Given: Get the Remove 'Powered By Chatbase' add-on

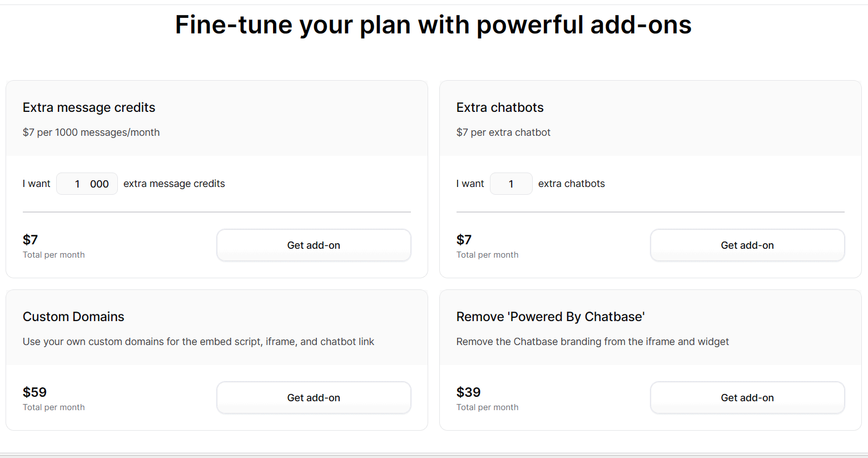Looking at the screenshot, I should coord(747,397).
